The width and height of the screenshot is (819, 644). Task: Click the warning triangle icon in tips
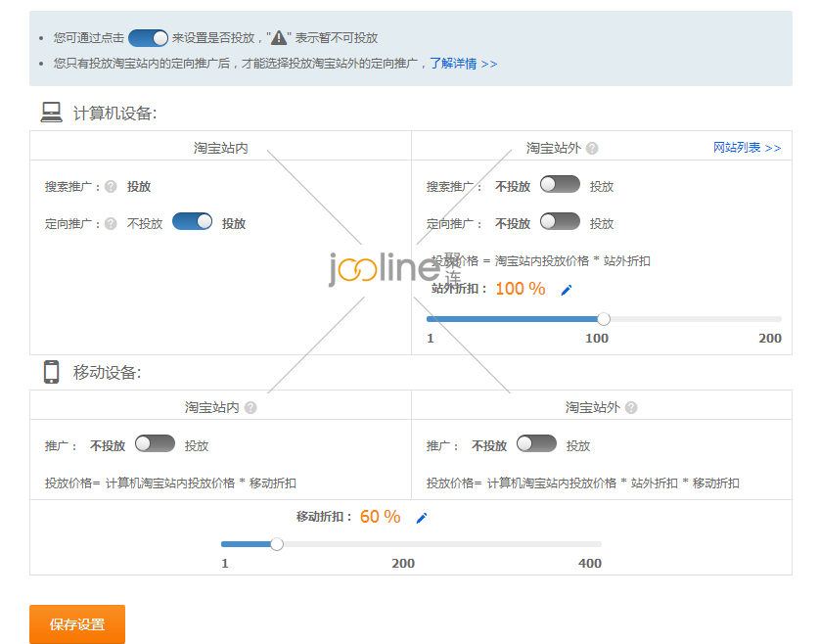[x=279, y=37]
